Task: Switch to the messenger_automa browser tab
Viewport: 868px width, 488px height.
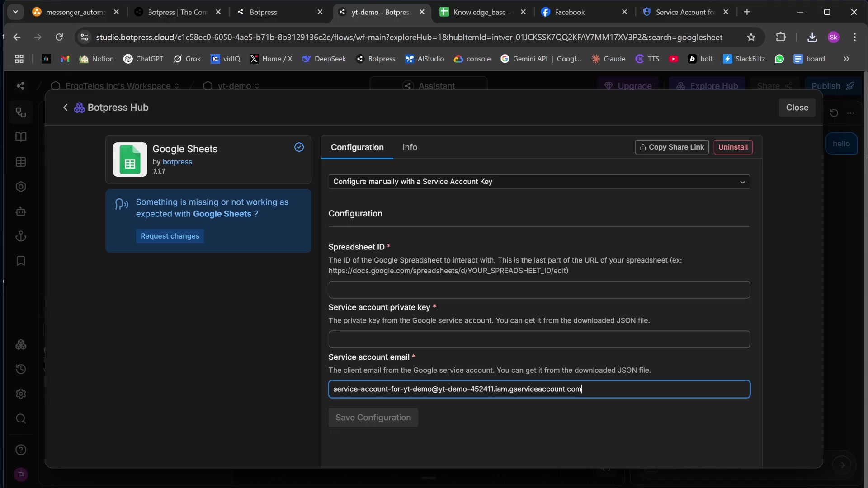Action: pyautogui.click(x=75, y=12)
